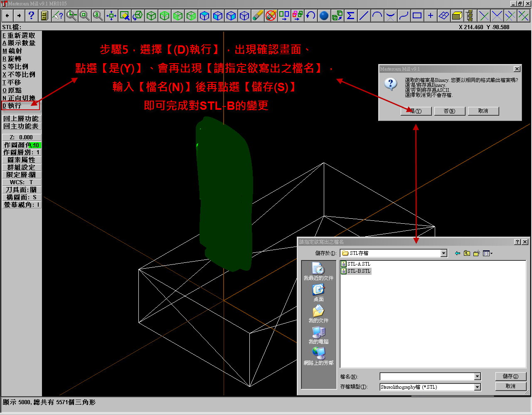Toggle 限定層 from 關 state
532x415 pixels.
click(x=21, y=175)
